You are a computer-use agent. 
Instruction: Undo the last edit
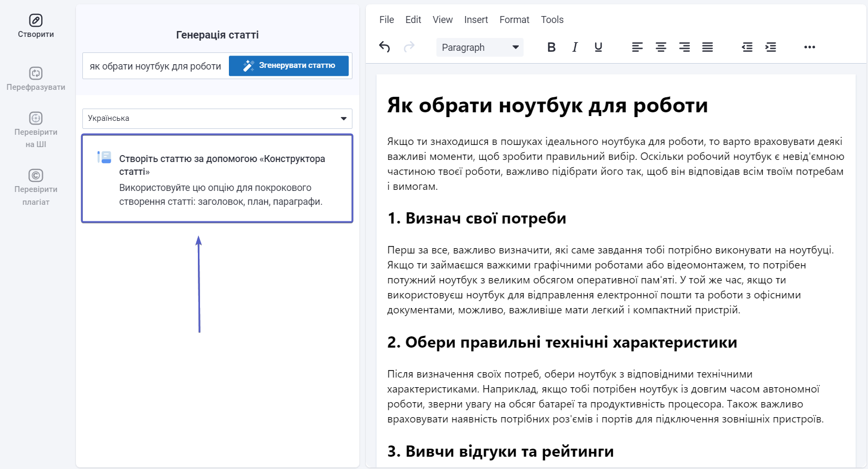click(x=385, y=47)
